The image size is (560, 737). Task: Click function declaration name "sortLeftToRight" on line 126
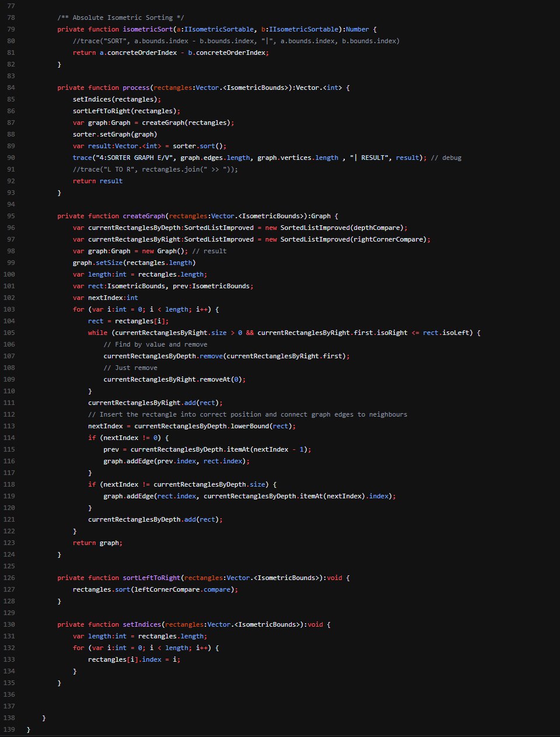click(x=151, y=578)
